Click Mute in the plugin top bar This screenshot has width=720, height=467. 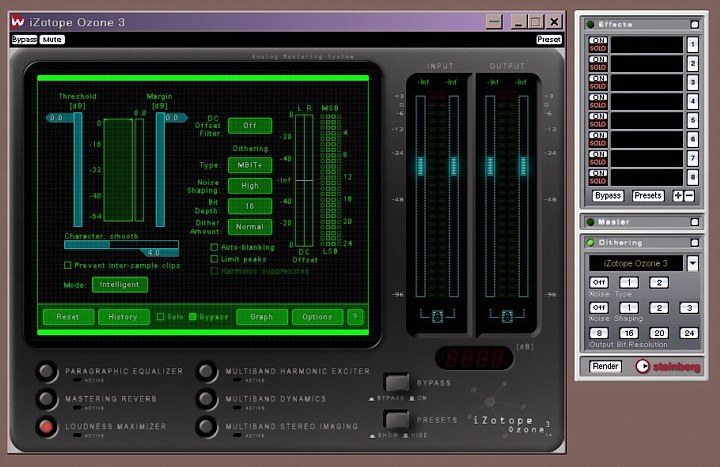(52, 39)
